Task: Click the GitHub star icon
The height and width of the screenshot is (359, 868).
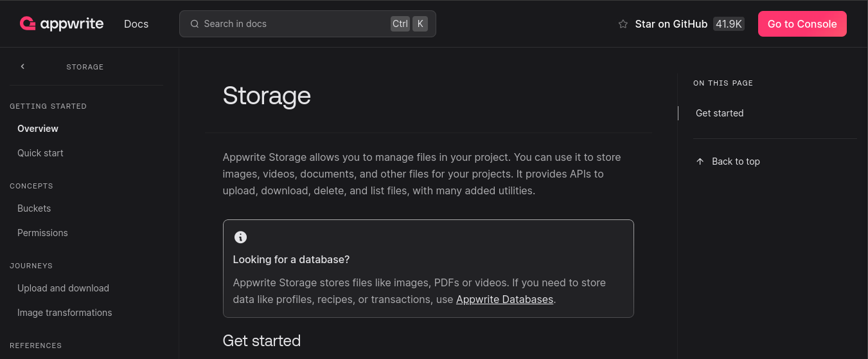Action: coord(623,24)
